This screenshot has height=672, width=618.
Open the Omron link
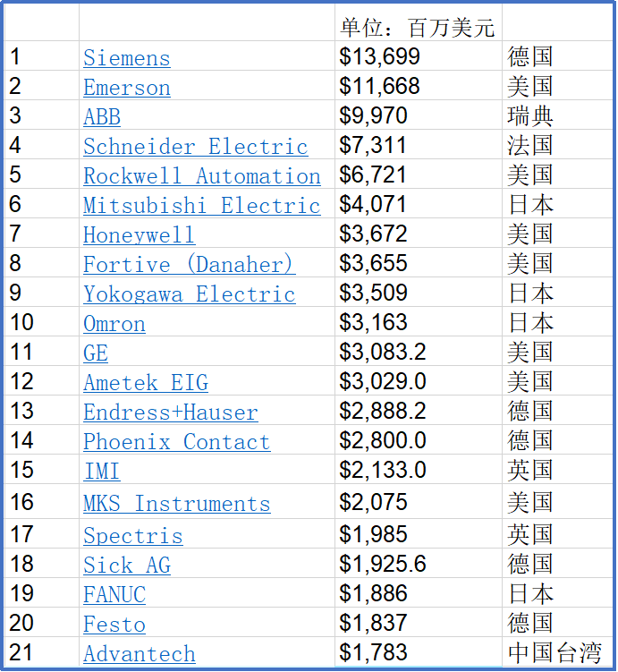[114, 324]
